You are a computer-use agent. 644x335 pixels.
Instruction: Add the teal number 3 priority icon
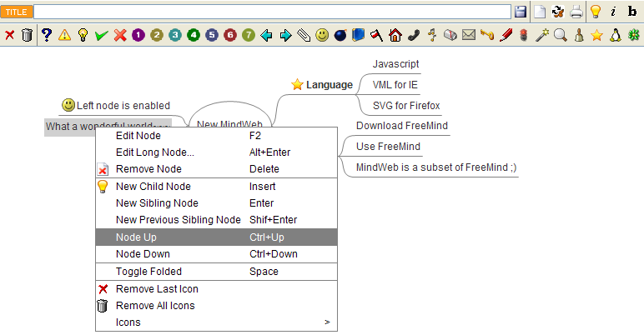coord(175,35)
